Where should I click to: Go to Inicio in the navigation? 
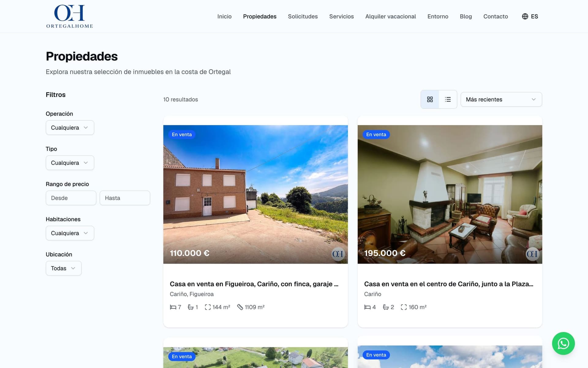click(x=224, y=16)
